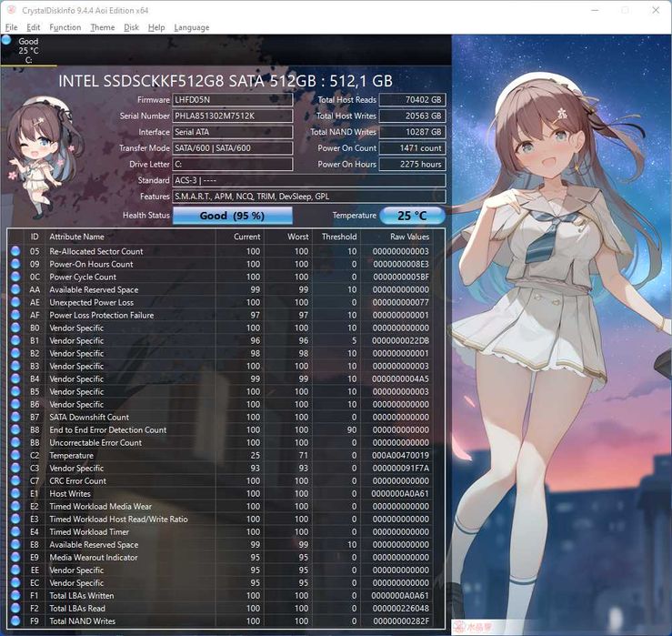Screen dimensions: 672x636
Task: Click the status orb for EE Vendor Specific
Action: (x=15, y=570)
